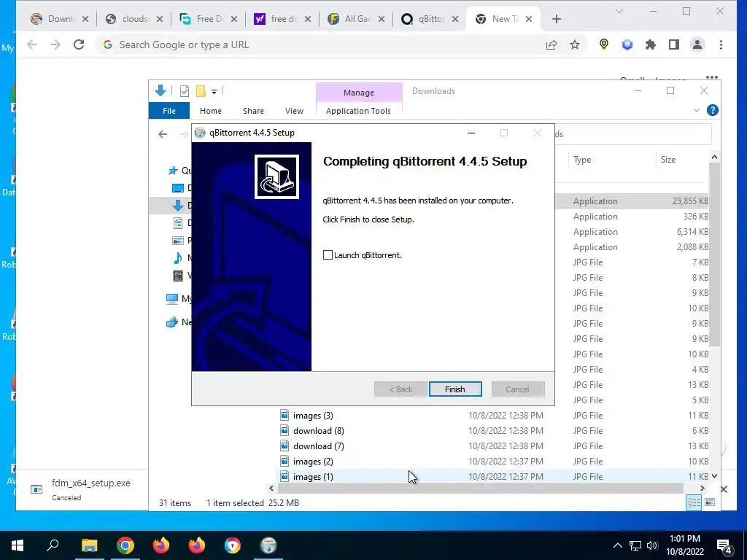Select the images (3) file
This screenshot has width=747, height=560.
(313, 415)
